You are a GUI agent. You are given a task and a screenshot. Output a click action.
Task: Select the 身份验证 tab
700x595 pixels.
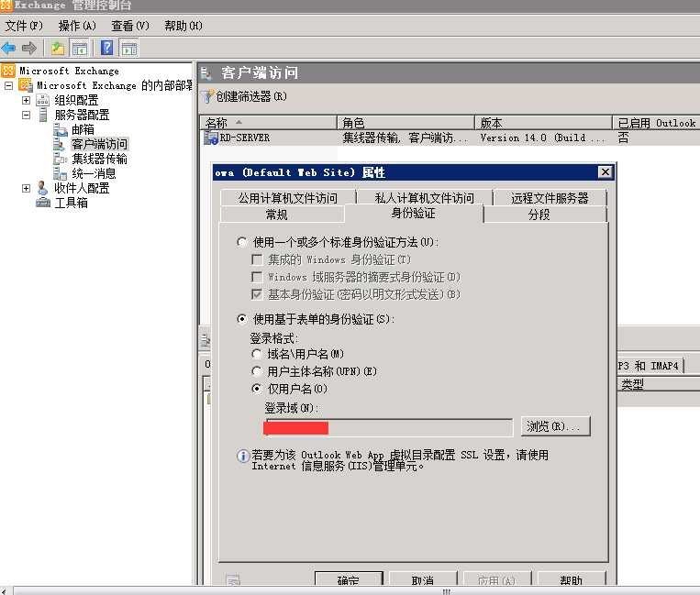[414, 214]
